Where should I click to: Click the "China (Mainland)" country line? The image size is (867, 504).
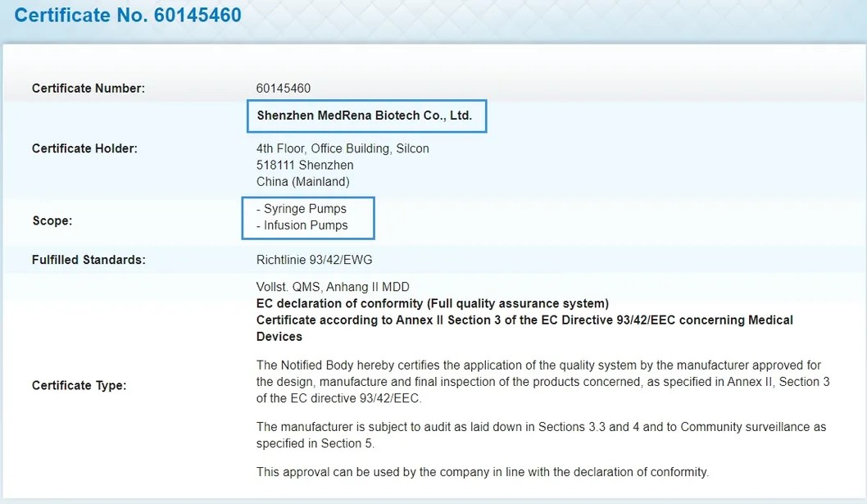(303, 181)
